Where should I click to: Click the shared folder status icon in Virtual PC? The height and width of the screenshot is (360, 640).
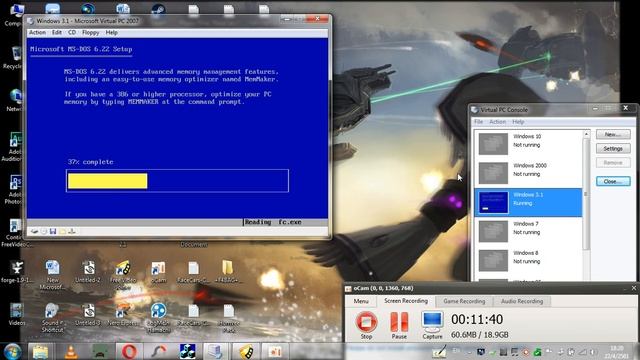[62, 231]
